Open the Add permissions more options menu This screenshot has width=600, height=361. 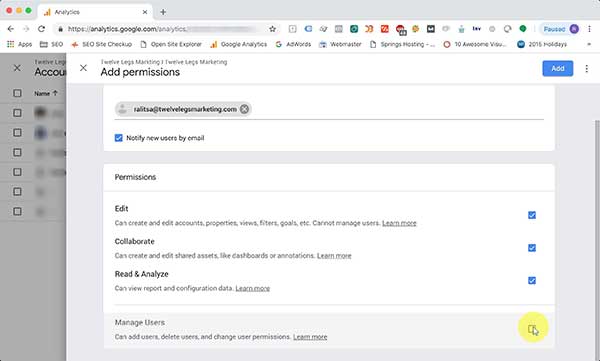coord(586,69)
